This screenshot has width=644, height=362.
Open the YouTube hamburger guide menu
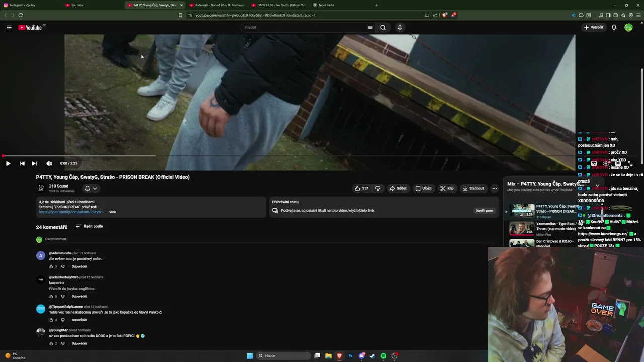click(9, 27)
